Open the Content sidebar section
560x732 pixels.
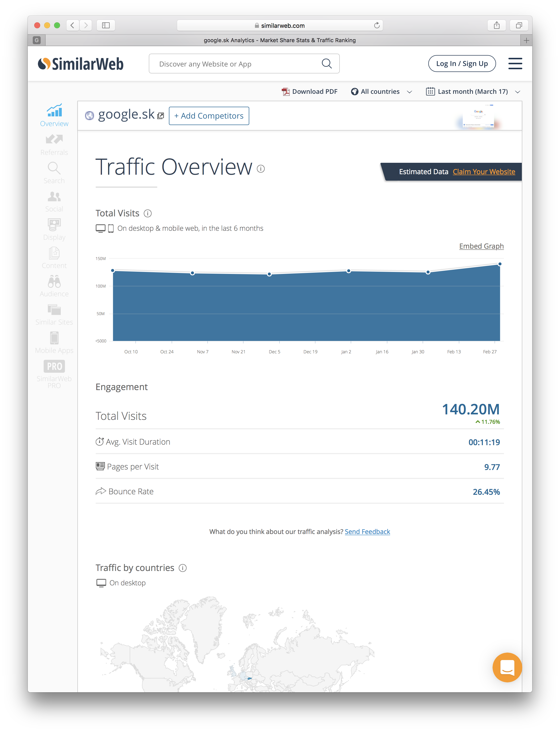click(x=54, y=258)
